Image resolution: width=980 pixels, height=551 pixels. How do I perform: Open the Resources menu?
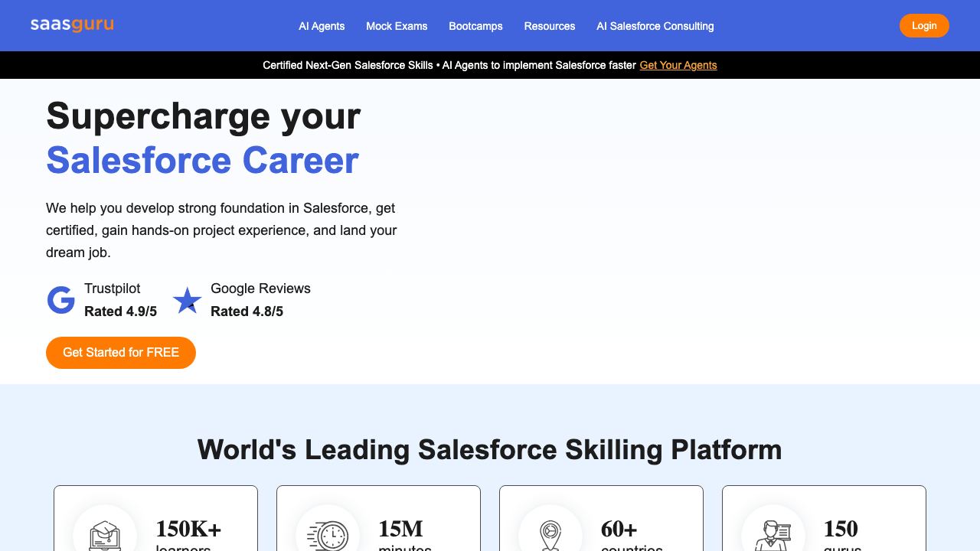pos(550,26)
